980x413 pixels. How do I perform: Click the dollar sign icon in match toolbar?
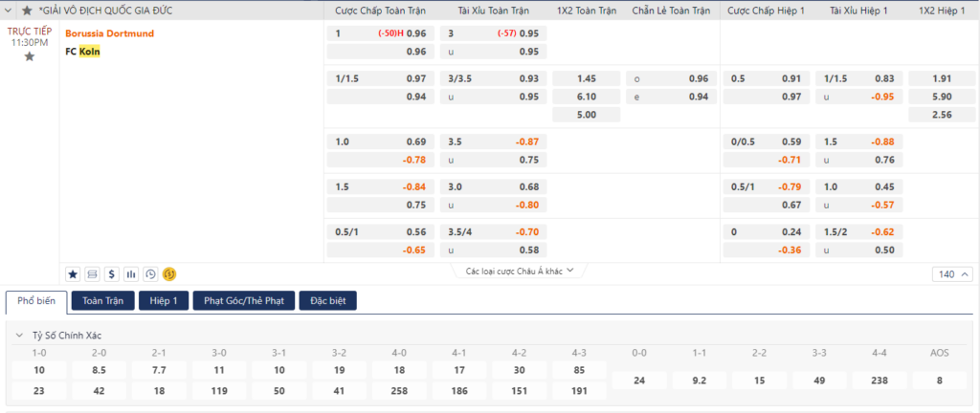click(112, 273)
